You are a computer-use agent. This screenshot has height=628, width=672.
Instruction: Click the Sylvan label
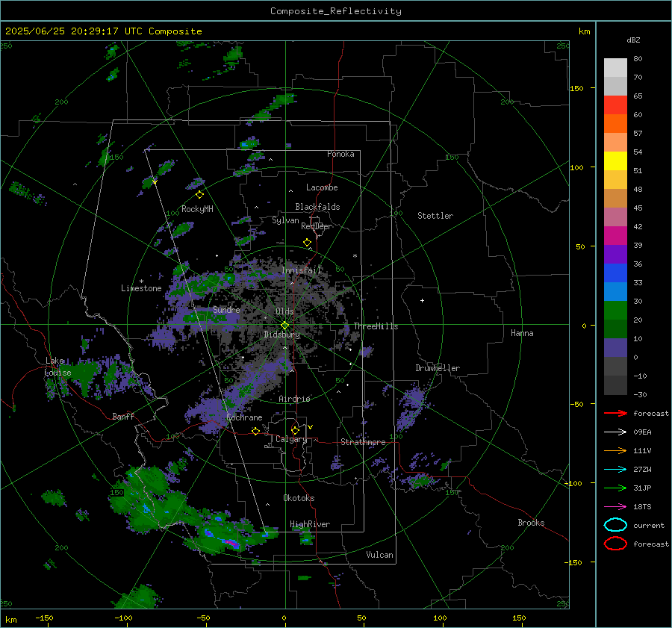285,220
